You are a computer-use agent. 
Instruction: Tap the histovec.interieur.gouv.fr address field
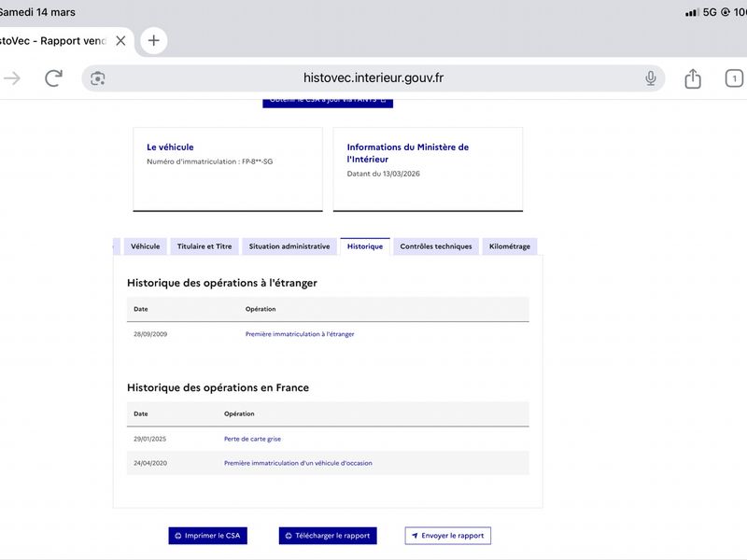click(x=373, y=78)
